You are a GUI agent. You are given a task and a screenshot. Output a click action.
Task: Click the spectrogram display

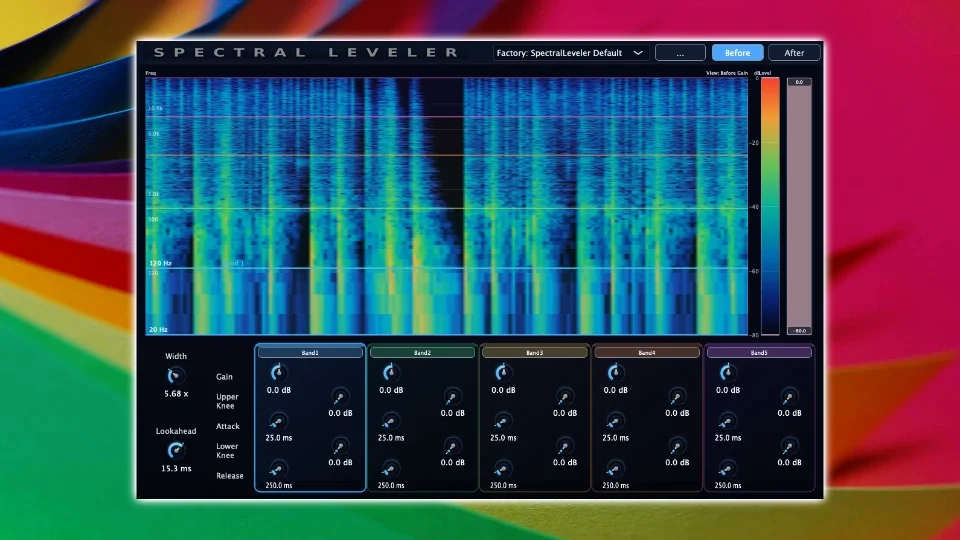pyautogui.click(x=446, y=206)
